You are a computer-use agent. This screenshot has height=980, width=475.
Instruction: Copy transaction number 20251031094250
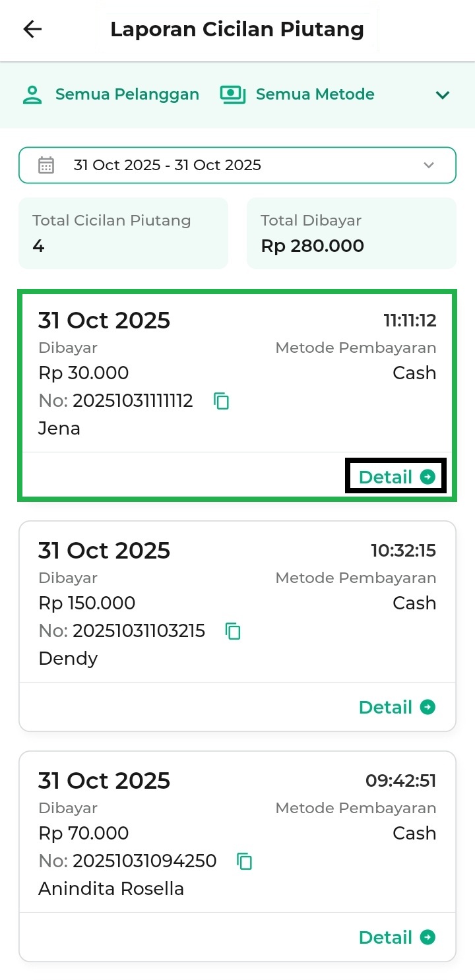point(245,861)
